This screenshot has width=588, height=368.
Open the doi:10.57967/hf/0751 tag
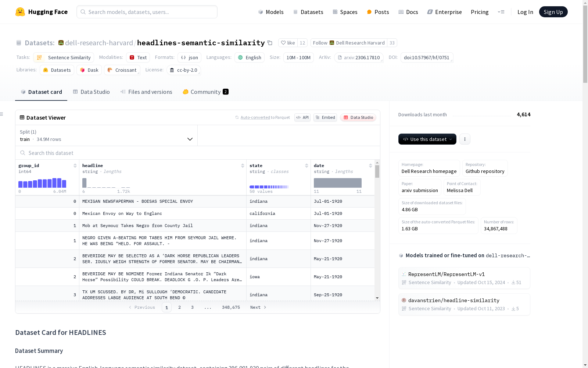tap(427, 57)
